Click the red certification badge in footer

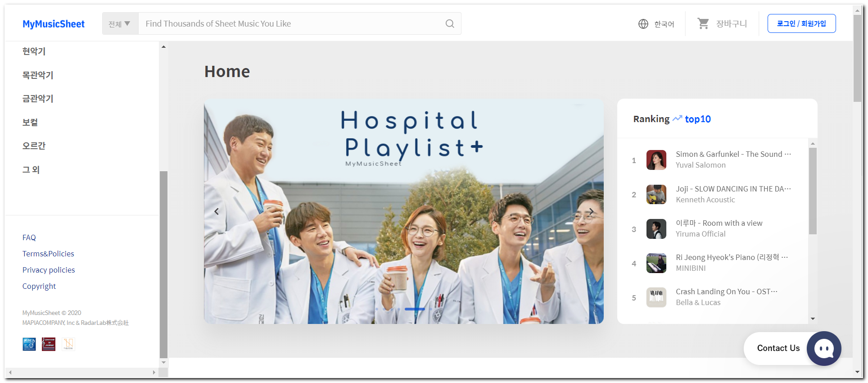(49, 344)
